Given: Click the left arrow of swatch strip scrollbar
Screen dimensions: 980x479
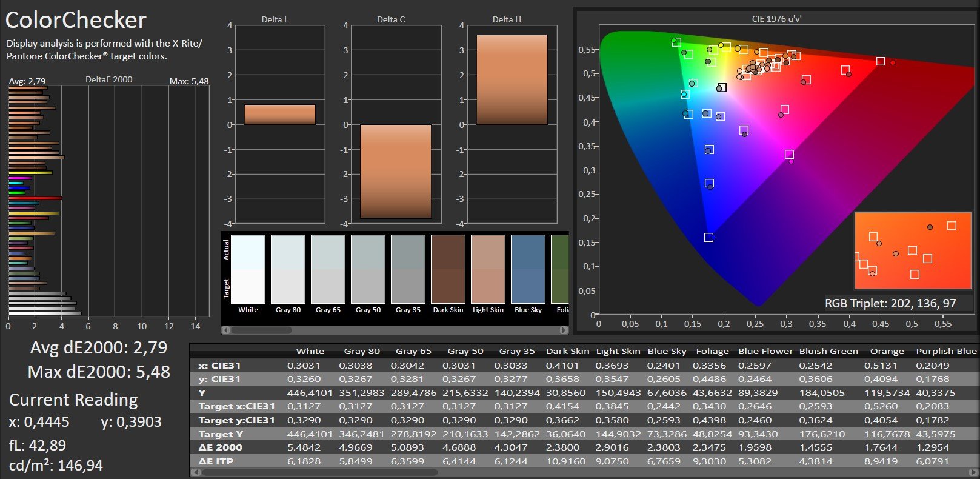Looking at the screenshot, I should pyautogui.click(x=226, y=330).
